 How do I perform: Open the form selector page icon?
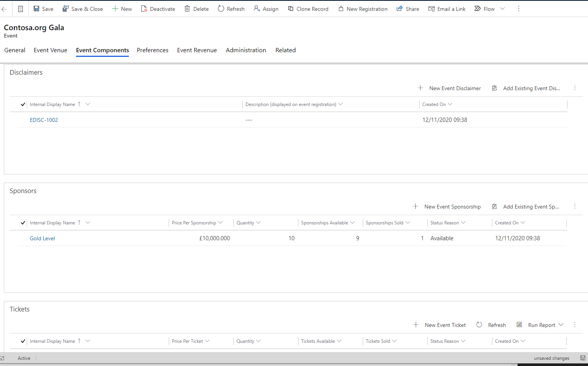coord(21,9)
